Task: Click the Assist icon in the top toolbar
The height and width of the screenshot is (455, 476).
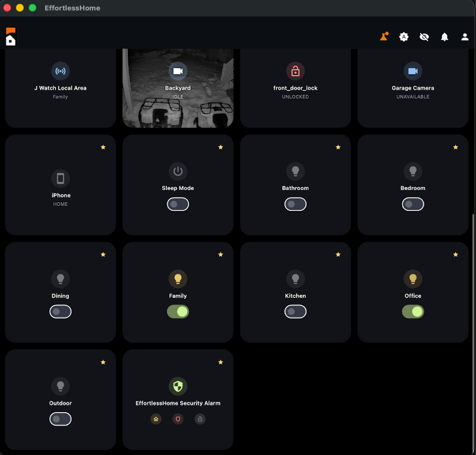Action: 403,37
